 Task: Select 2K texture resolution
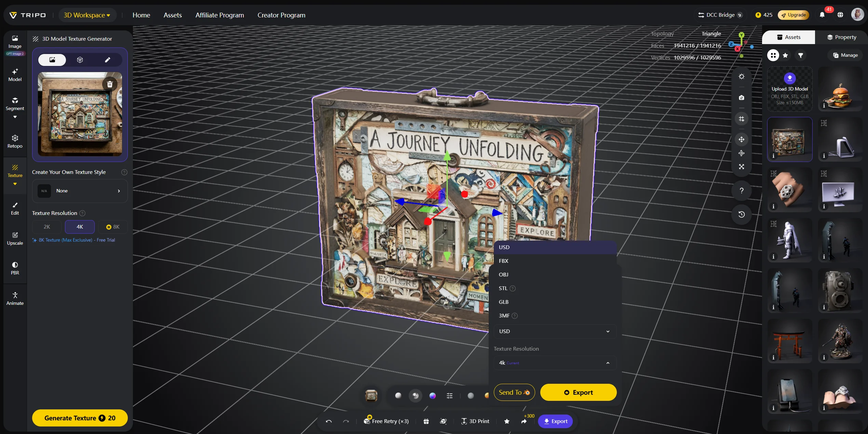click(47, 227)
